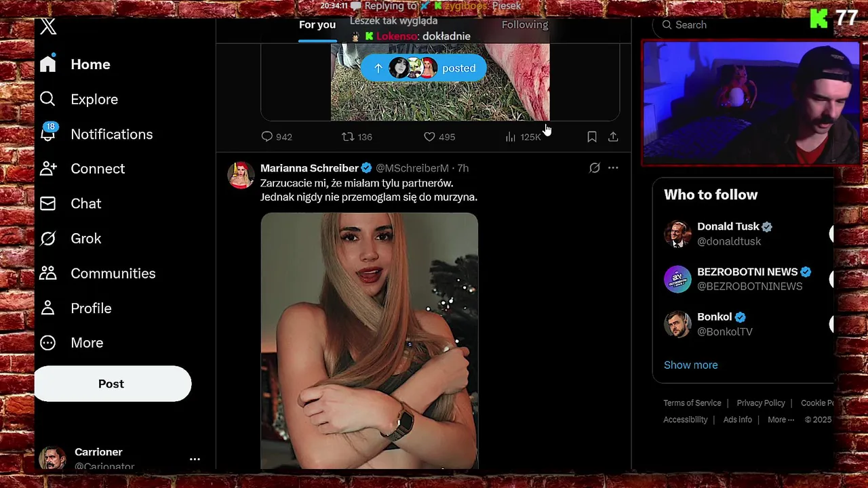Open Marianna Schreiber's profile avatar
This screenshot has height=488, width=868.
tap(241, 175)
